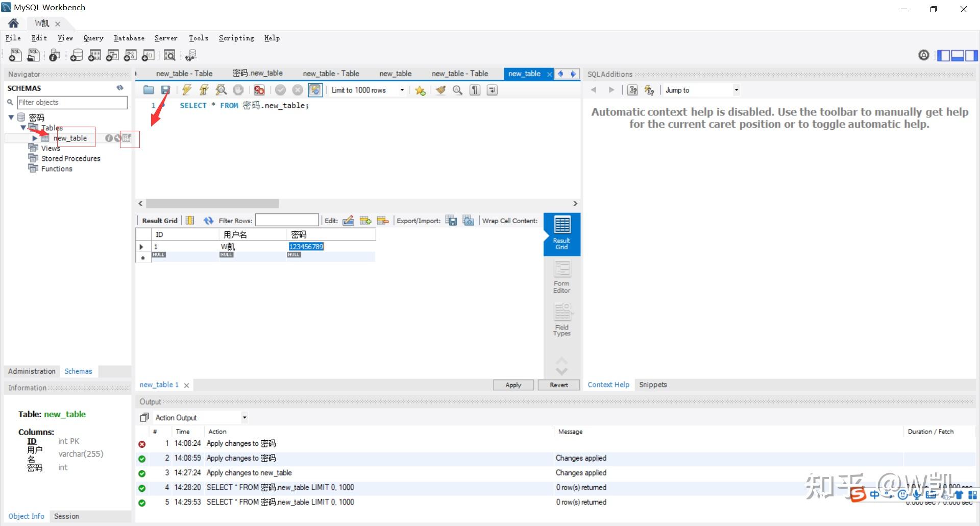Viewport: 980px width, 526px height.
Task: Edit current row icon in result grid
Action: coord(348,221)
